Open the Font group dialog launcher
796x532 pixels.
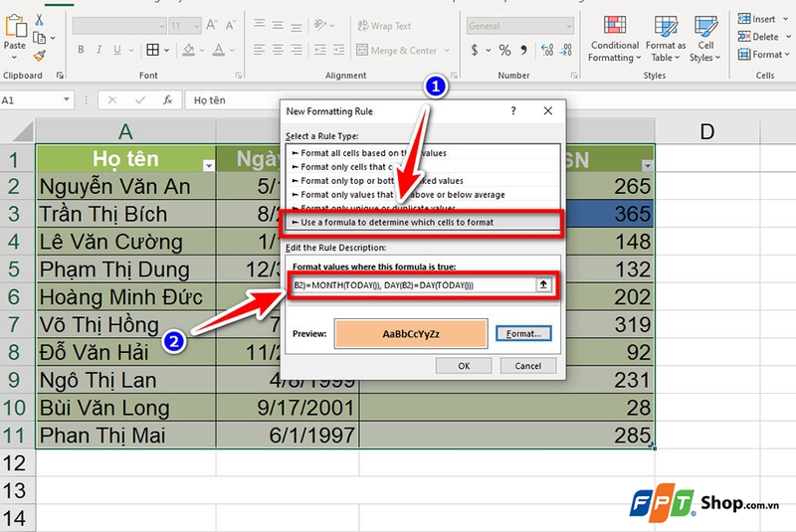click(x=238, y=75)
